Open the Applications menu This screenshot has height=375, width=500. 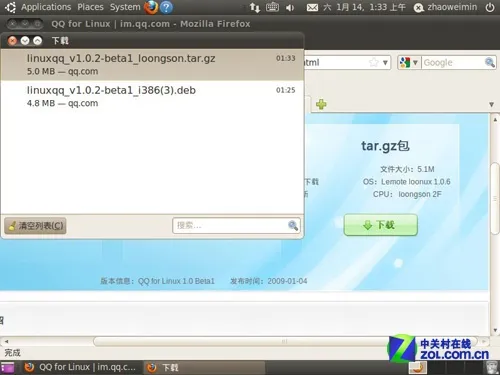click(x=46, y=7)
